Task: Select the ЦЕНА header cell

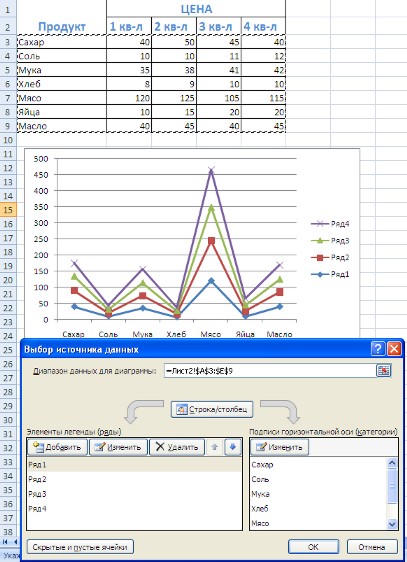Action: click(196, 9)
